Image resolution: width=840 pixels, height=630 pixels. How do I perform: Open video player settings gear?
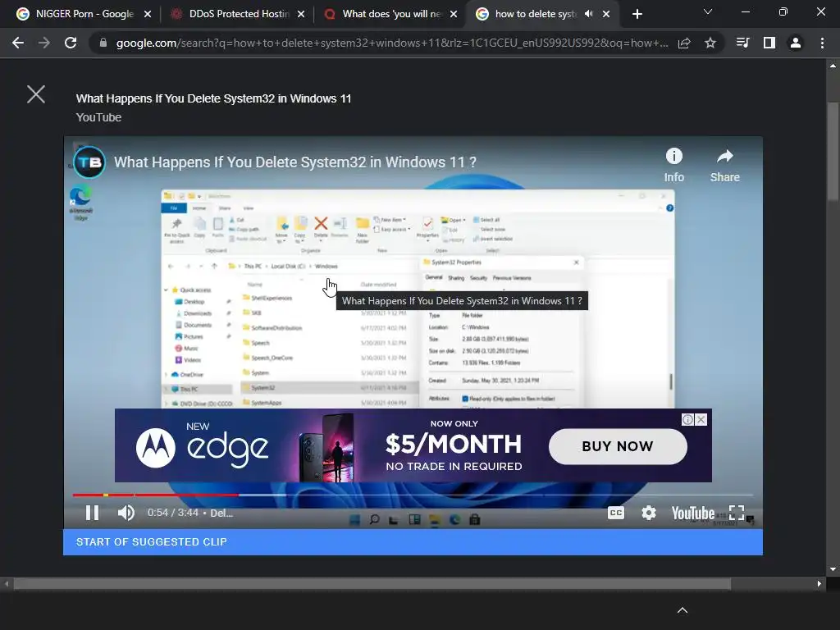[649, 513]
